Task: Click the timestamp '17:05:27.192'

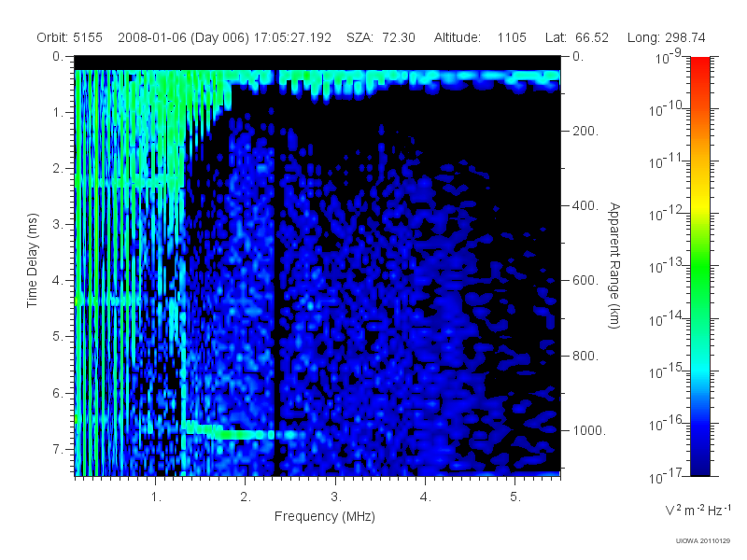Action: pos(292,37)
